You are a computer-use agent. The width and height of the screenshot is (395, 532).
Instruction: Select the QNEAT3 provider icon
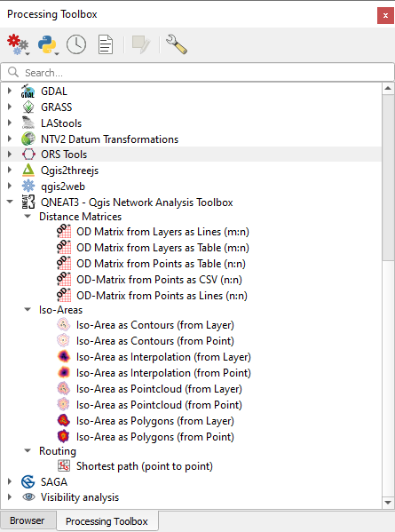coord(28,202)
